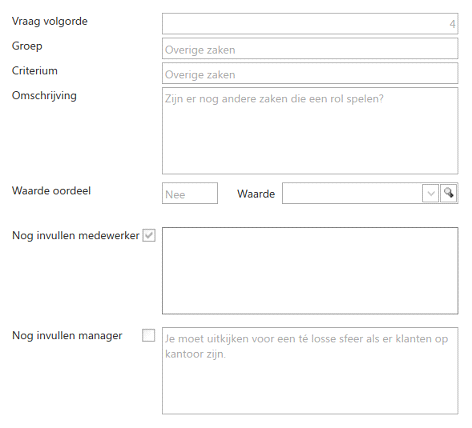
Task: Click the Nog invullen medewerker label
Action: 76,235
